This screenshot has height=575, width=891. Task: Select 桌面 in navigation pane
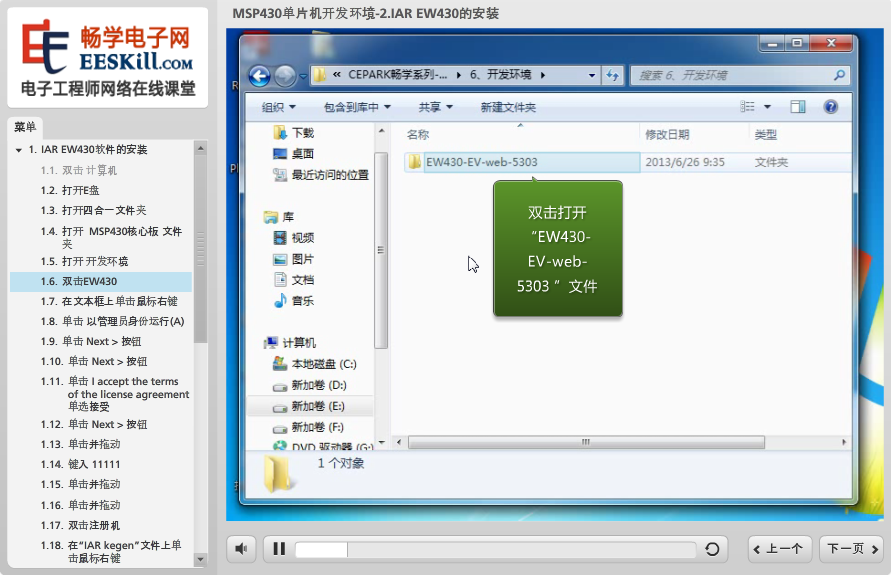(x=294, y=153)
